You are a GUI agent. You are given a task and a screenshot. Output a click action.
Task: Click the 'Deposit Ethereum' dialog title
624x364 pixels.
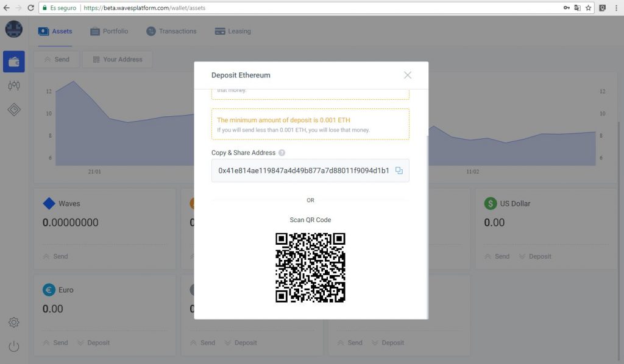click(x=241, y=75)
